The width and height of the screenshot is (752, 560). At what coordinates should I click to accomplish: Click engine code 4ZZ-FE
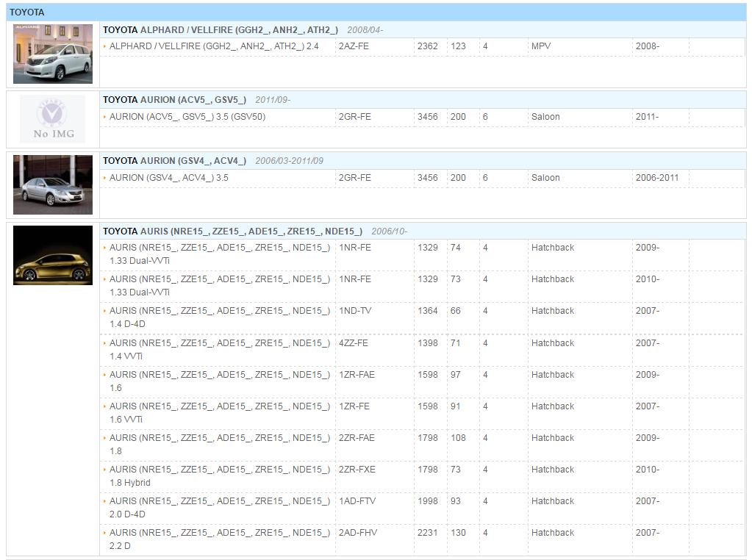pos(354,342)
